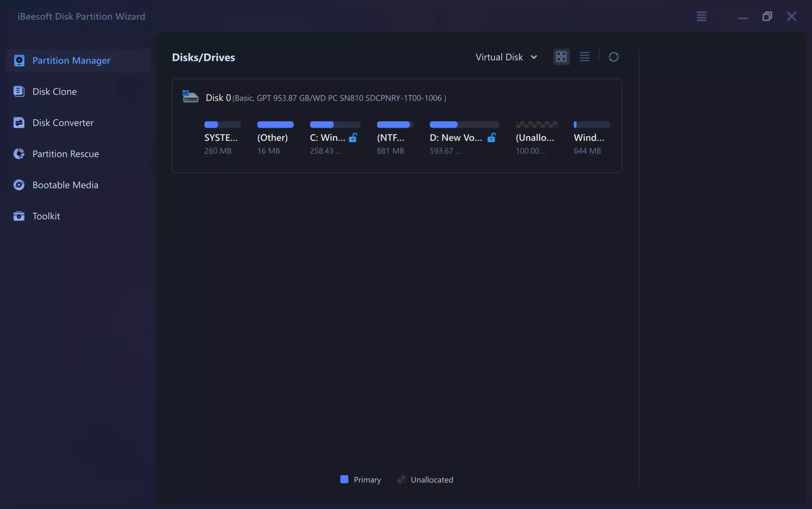The width and height of the screenshot is (812, 509).
Task: Click the Disk Converter sidebar icon
Action: point(19,122)
